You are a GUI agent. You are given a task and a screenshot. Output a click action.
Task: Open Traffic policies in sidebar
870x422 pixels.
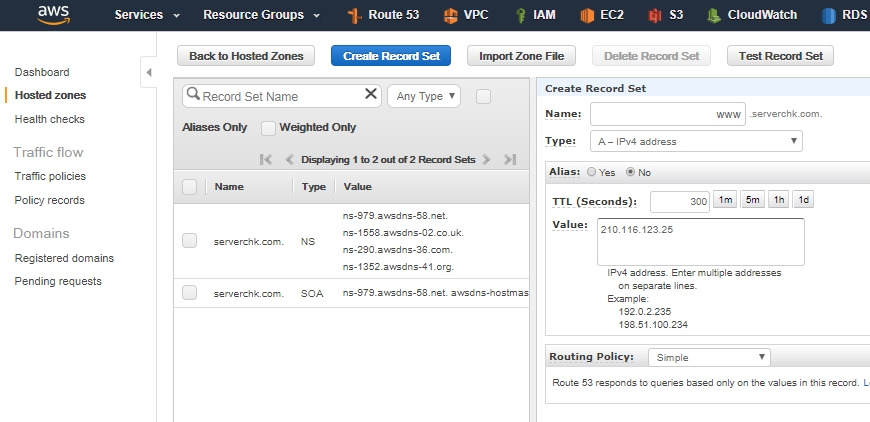[50, 176]
